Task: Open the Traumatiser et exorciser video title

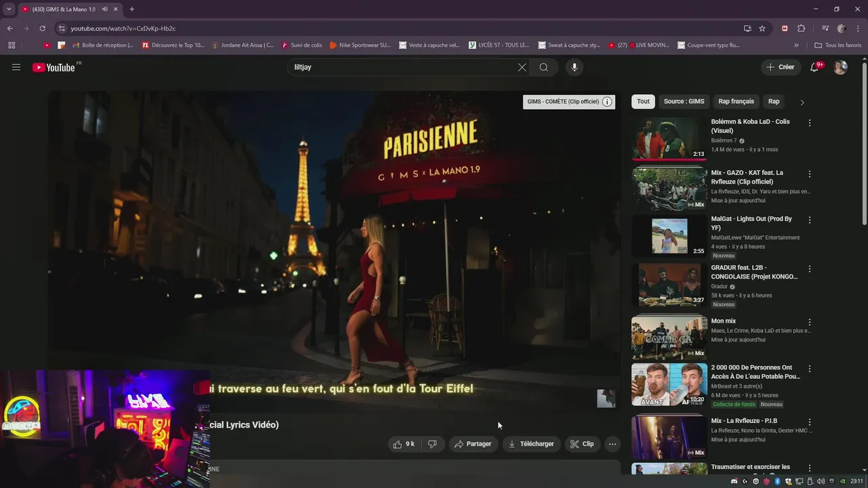Action: [750, 467]
